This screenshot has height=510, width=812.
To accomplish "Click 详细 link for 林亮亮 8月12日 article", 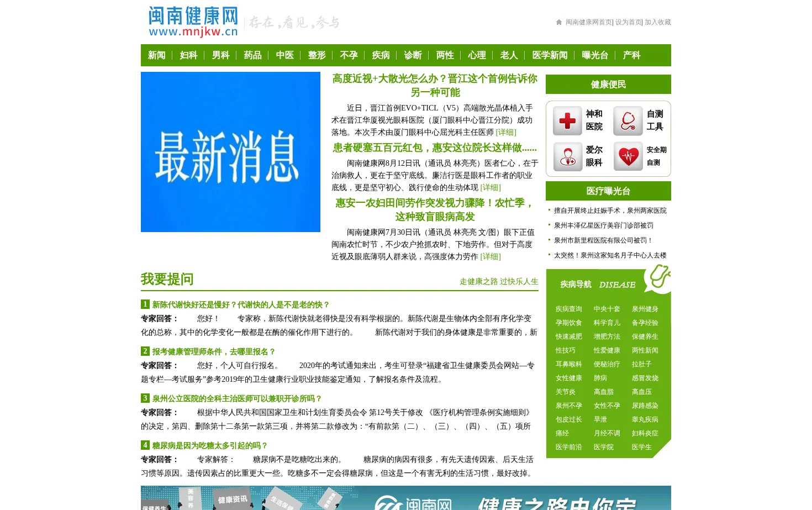I will pyautogui.click(x=491, y=188).
